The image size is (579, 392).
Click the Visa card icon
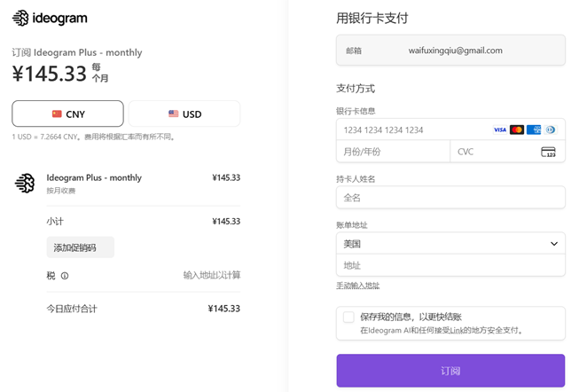click(x=500, y=129)
